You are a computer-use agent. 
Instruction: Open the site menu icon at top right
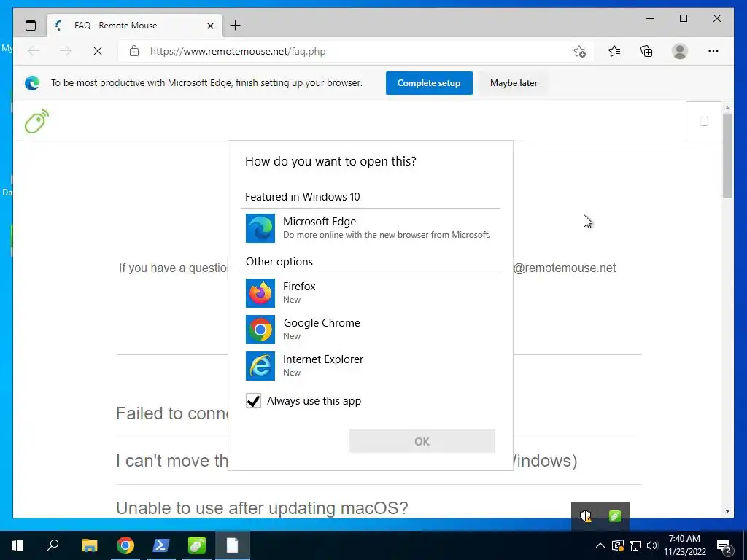click(x=704, y=122)
